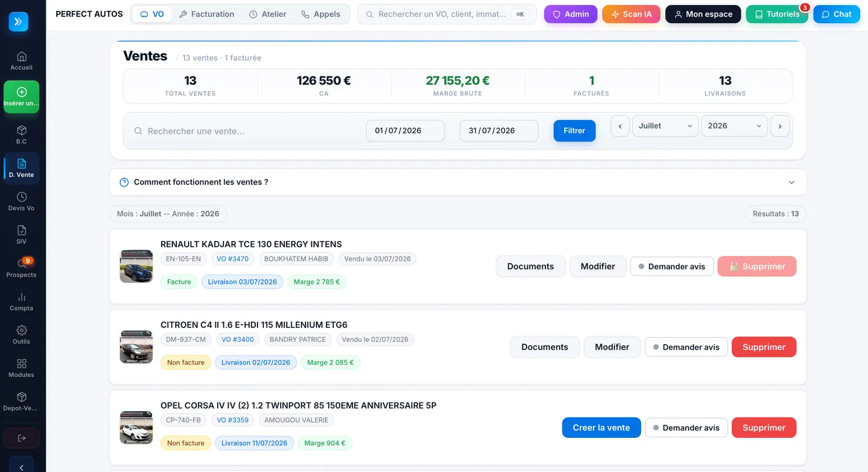Click the BOUKHATEM HABIB client tag

(x=296, y=259)
